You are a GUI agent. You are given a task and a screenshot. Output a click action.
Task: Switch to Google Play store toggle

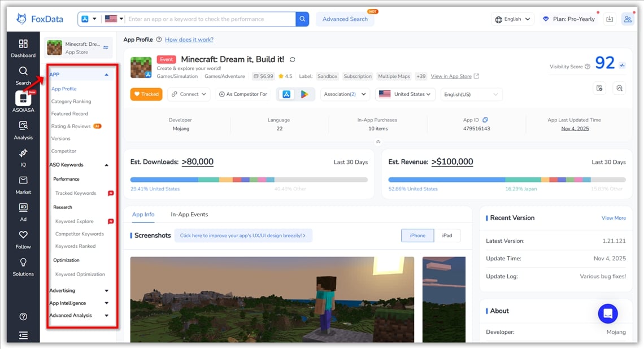pyautogui.click(x=304, y=94)
